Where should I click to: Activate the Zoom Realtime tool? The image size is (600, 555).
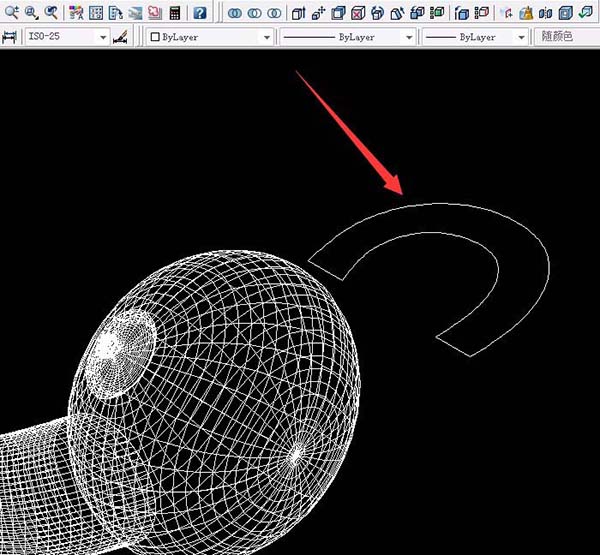tap(11, 13)
